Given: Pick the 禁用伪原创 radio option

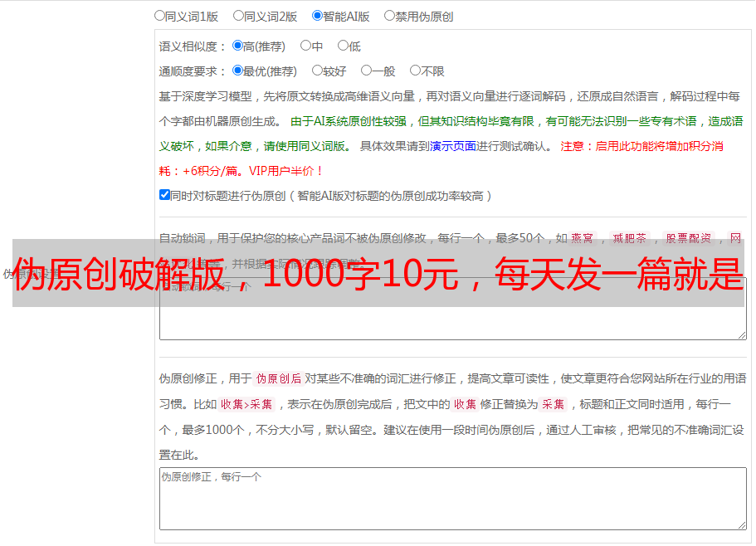Looking at the screenshot, I should (389, 15).
